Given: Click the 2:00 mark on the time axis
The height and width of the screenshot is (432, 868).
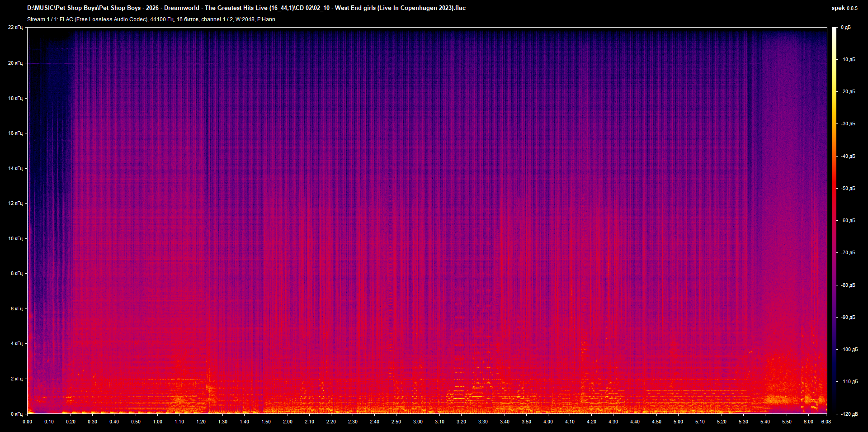Looking at the screenshot, I should click(x=288, y=422).
